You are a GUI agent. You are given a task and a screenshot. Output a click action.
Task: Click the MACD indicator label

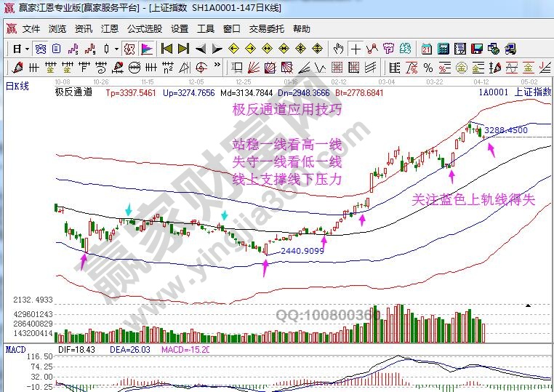click(x=15, y=350)
